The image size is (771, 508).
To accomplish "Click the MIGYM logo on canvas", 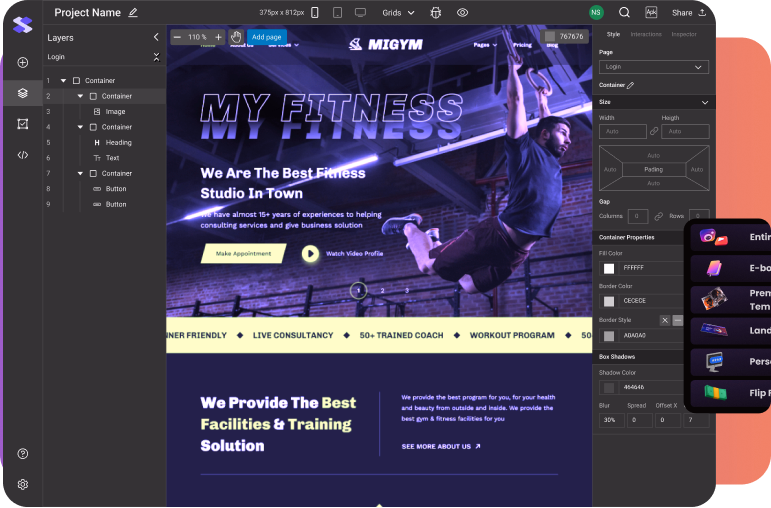I will tap(386, 44).
